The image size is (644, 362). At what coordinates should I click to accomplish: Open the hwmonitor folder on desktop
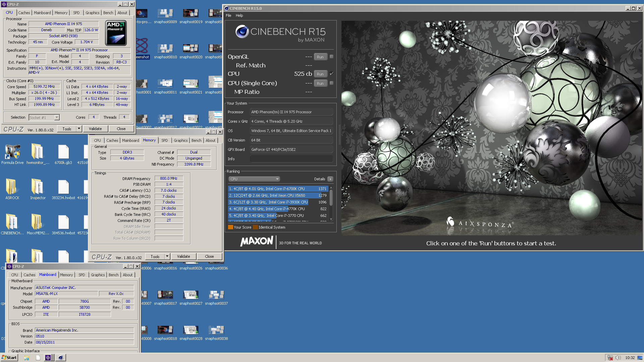38,154
